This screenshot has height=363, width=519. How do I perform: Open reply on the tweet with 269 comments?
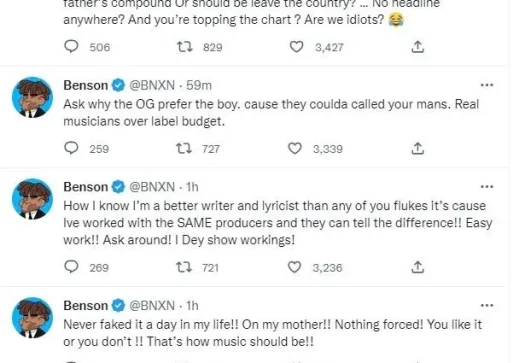tap(71, 267)
